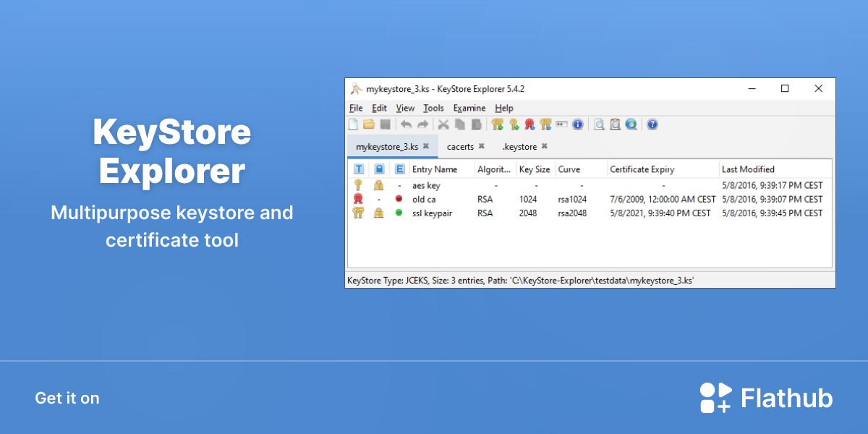
Task: Open the View menu
Action: (x=405, y=108)
